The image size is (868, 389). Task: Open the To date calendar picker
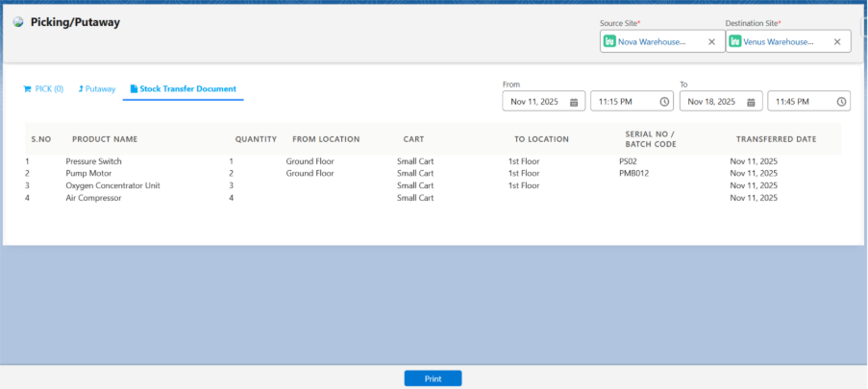point(752,102)
